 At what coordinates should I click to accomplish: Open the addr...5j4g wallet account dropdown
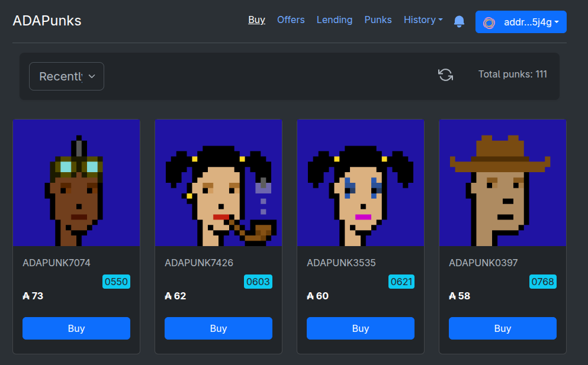click(x=521, y=22)
